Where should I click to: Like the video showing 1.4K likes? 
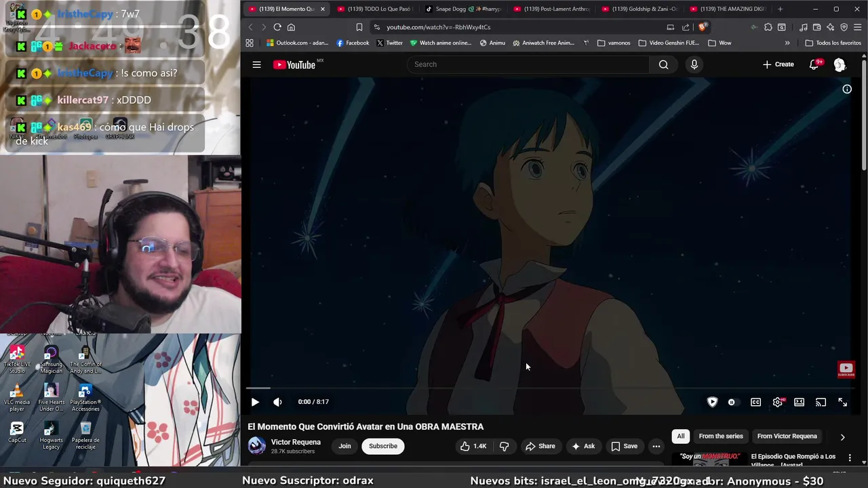pyautogui.click(x=473, y=446)
